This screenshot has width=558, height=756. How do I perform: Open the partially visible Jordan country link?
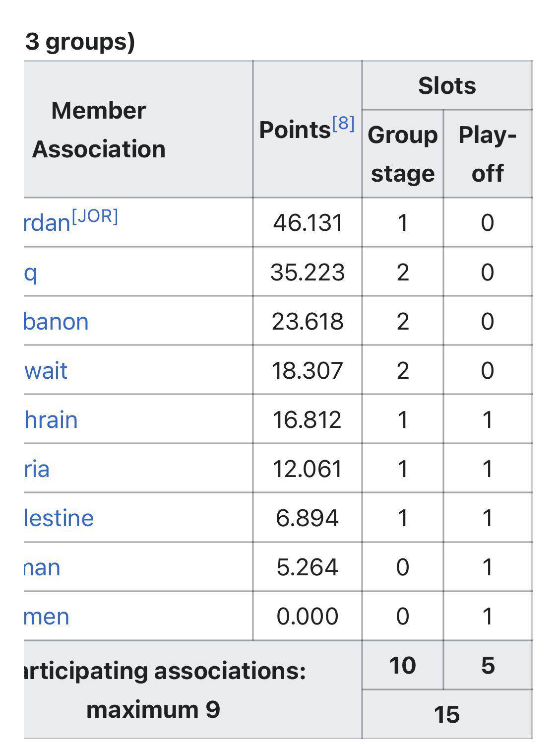click(x=47, y=223)
